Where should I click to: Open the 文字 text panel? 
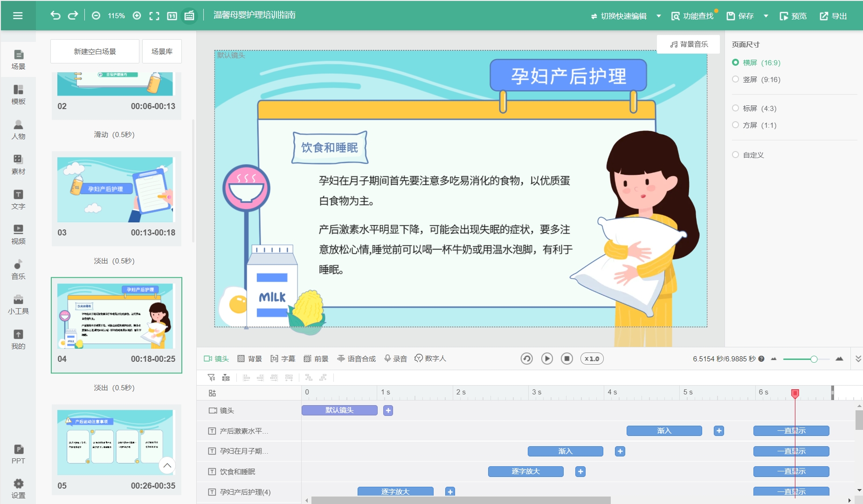click(18, 200)
